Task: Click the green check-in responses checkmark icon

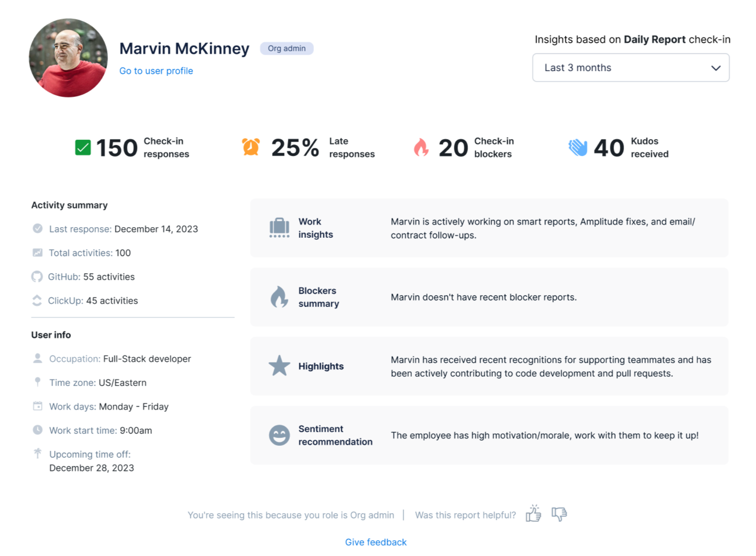Action: click(x=83, y=147)
